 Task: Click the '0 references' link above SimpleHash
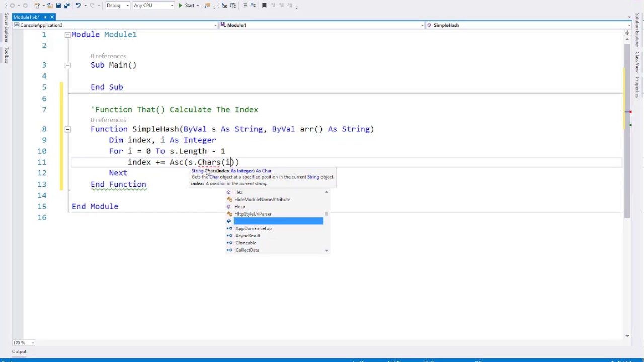(x=108, y=120)
